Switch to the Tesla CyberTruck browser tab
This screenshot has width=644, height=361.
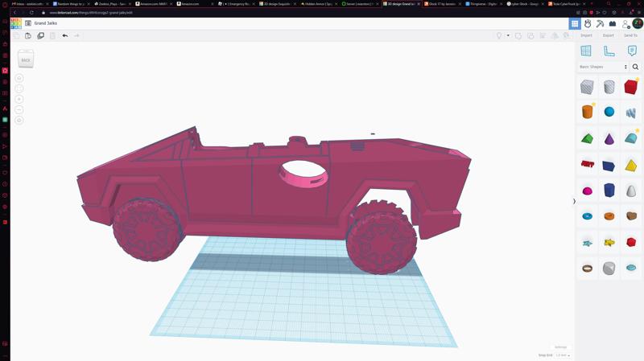pos(566,4)
